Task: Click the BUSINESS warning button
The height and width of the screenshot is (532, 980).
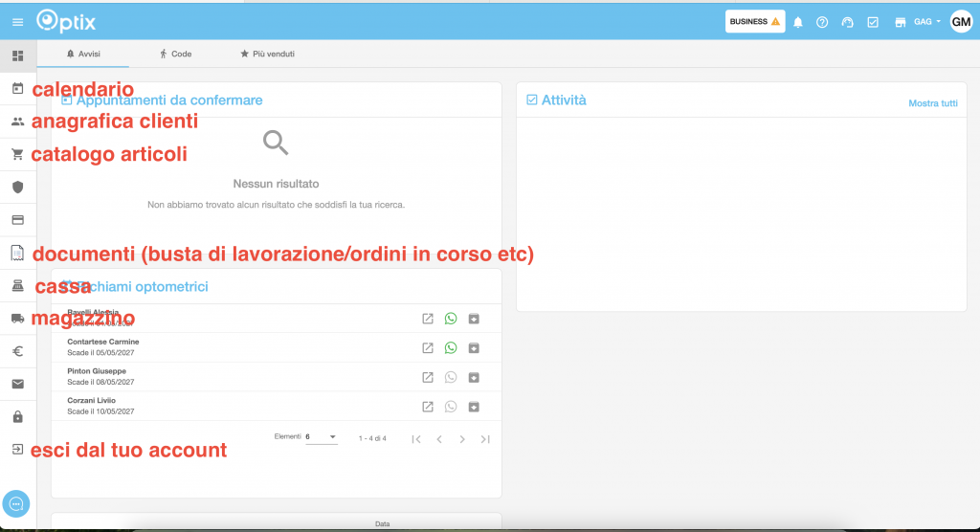Action: 755,22
